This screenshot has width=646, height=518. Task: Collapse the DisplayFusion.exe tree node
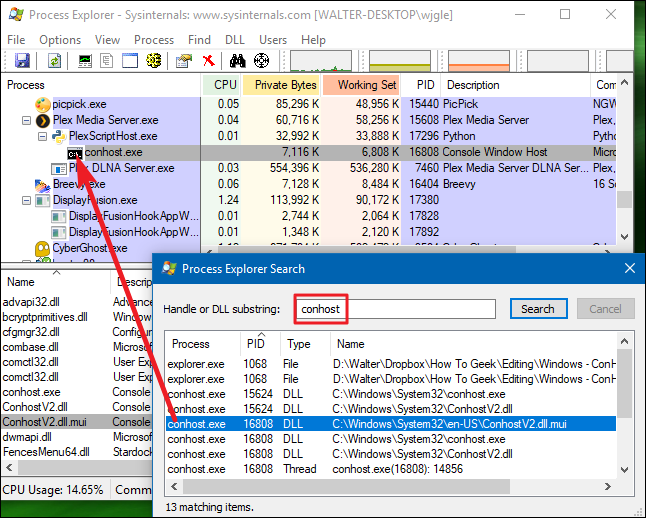(x=27, y=200)
